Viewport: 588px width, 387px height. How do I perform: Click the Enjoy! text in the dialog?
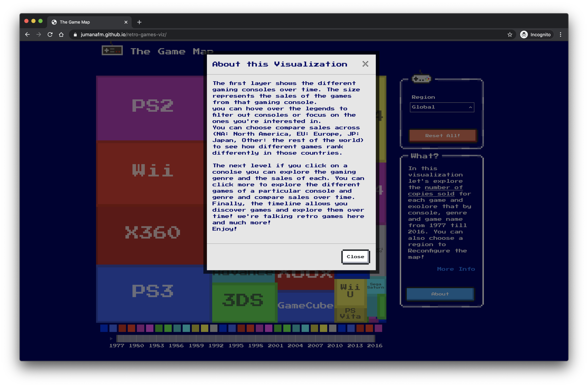coord(224,229)
